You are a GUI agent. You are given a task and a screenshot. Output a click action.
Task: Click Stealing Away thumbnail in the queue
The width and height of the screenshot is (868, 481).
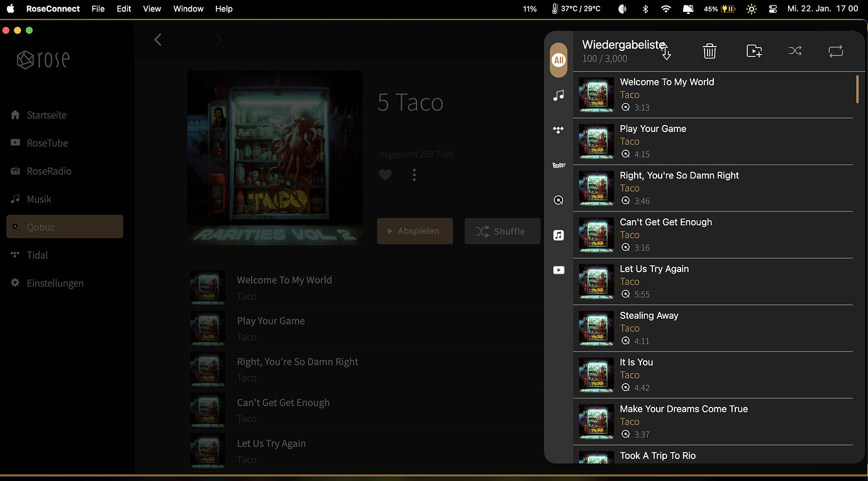[x=596, y=328]
